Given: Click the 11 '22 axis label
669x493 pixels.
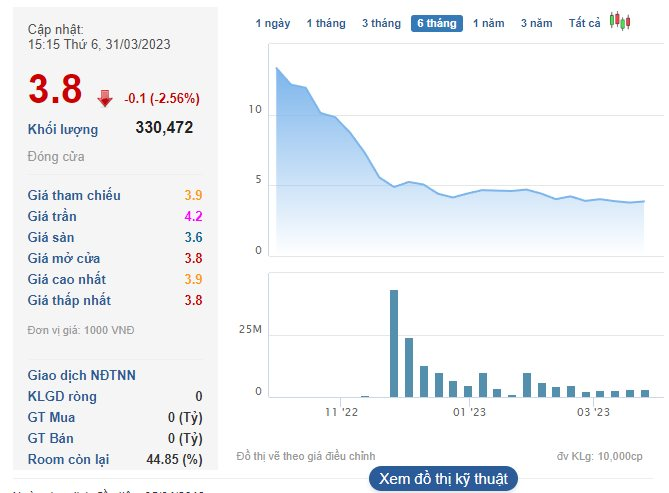Looking at the screenshot, I should [x=341, y=411].
